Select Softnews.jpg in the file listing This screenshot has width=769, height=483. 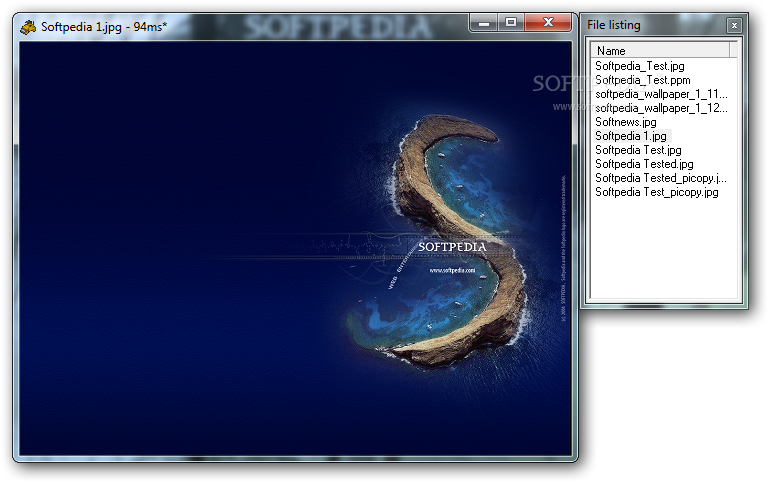[625, 122]
